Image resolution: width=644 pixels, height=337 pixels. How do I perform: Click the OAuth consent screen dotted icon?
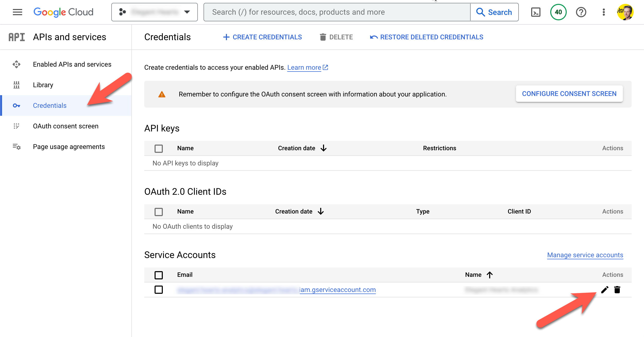(16, 126)
